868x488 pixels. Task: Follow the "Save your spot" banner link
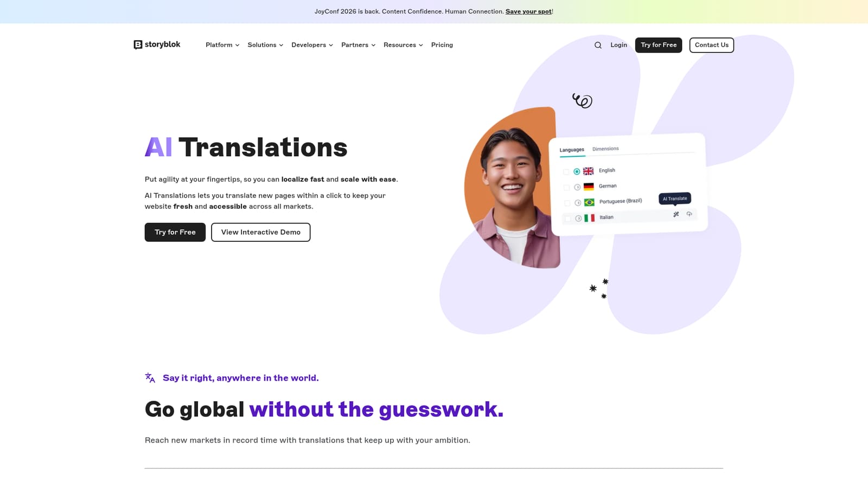[x=528, y=11]
